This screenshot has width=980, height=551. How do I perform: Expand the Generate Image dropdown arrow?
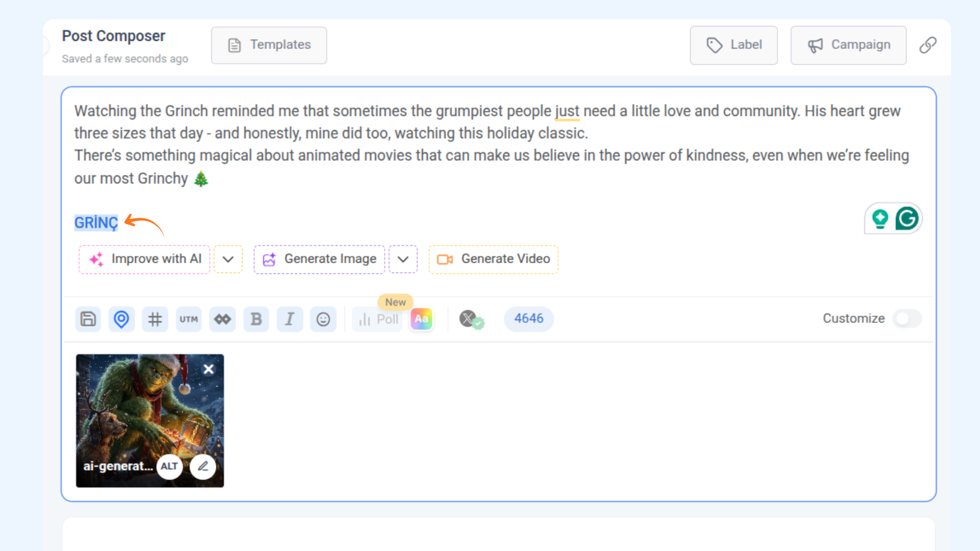[x=403, y=259]
